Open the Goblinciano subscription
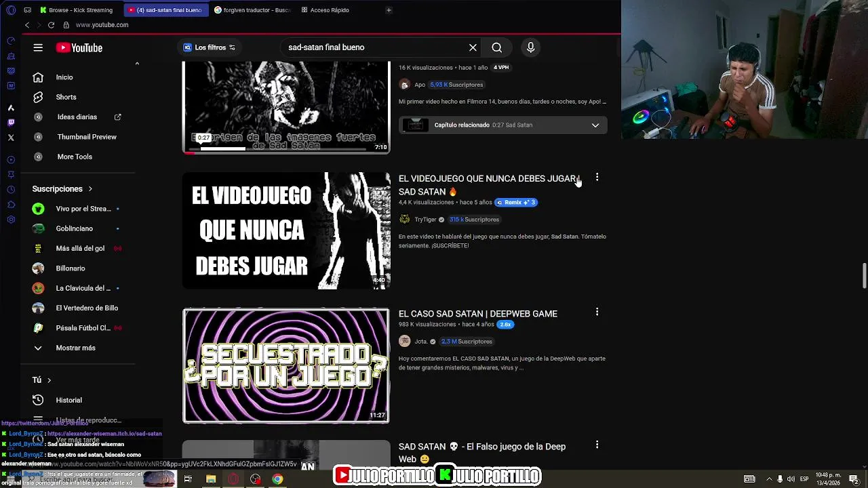 (75, 228)
